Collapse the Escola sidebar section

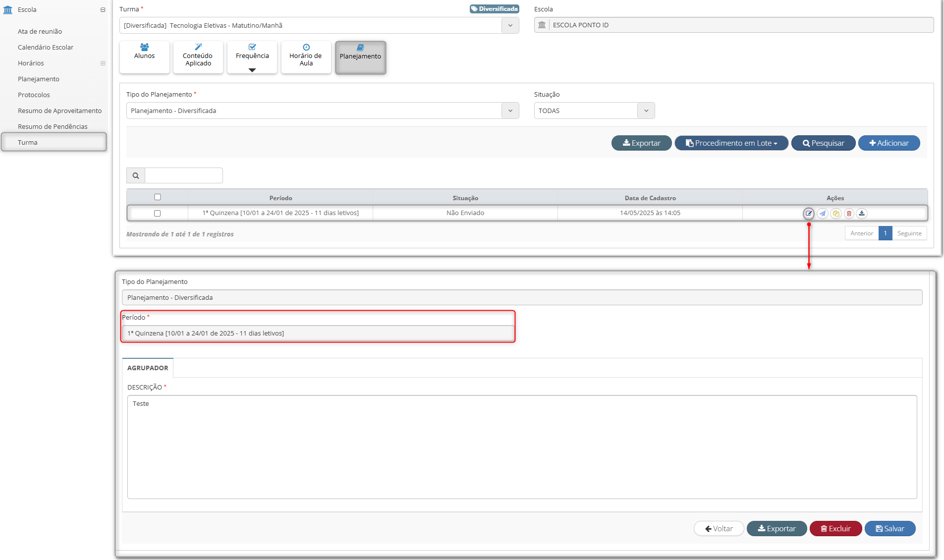point(103,9)
